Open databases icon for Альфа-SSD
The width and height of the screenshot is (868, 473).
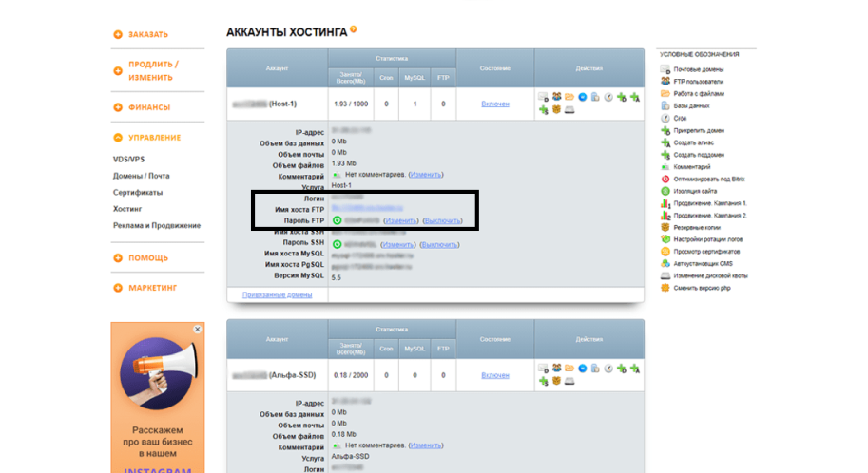pyautogui.click(x=596, y=369)
